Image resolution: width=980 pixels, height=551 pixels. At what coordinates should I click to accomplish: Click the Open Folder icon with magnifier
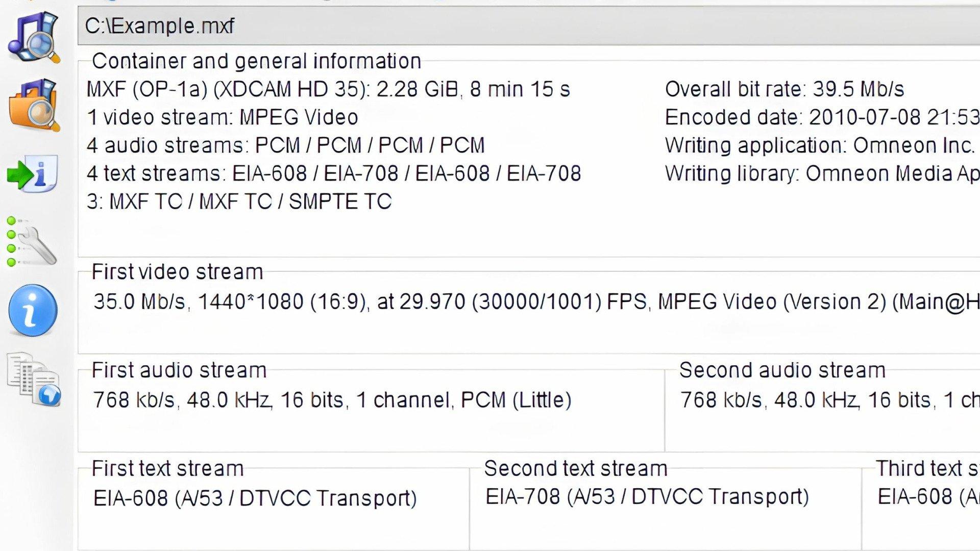[x=34, y=106]
